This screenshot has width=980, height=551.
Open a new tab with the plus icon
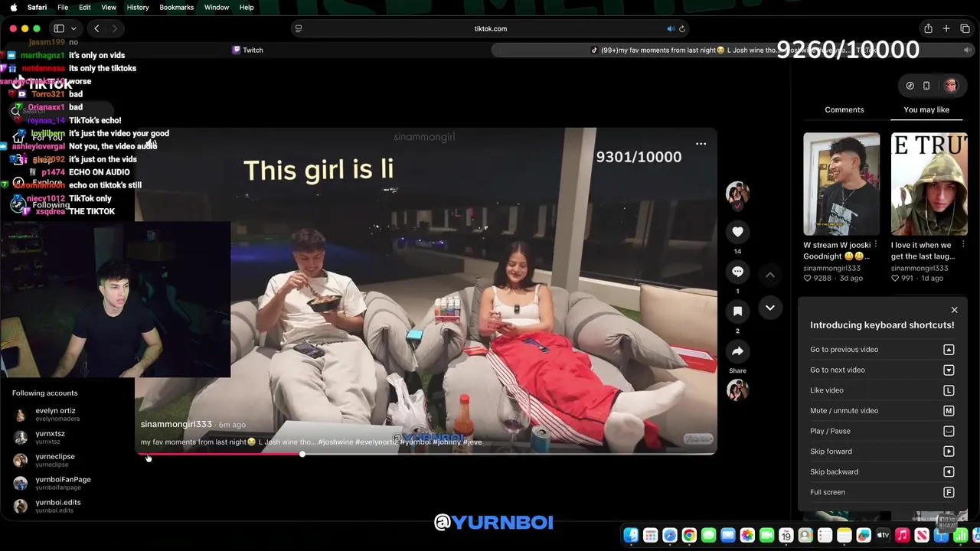[x=946, y=28]
